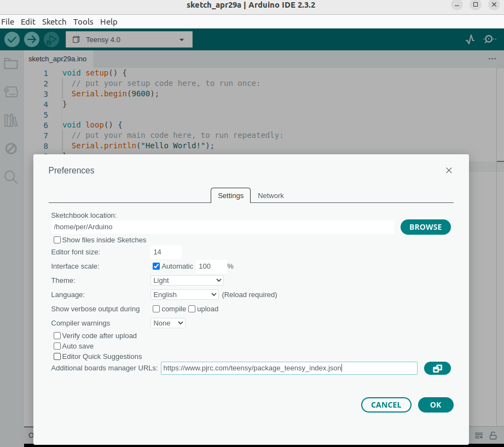Open the Compiler warnings dropdown
The image size is (504, 447).
coord(168,323)
